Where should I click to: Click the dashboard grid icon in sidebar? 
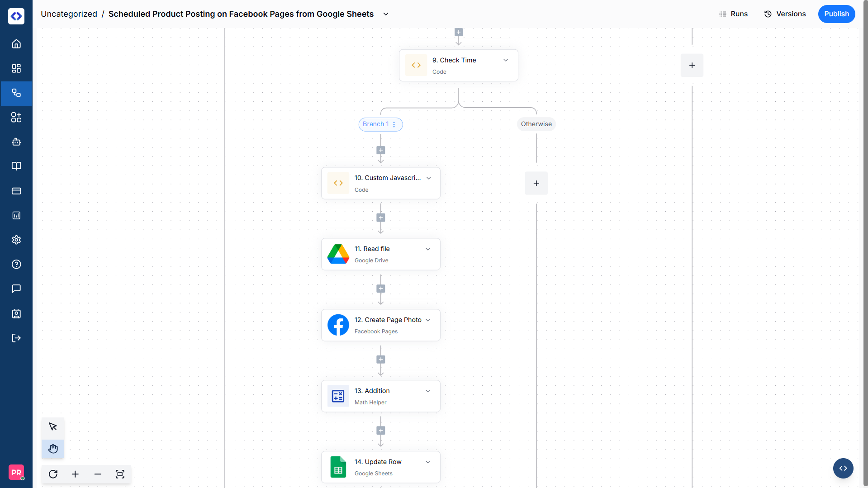[16, 68]
